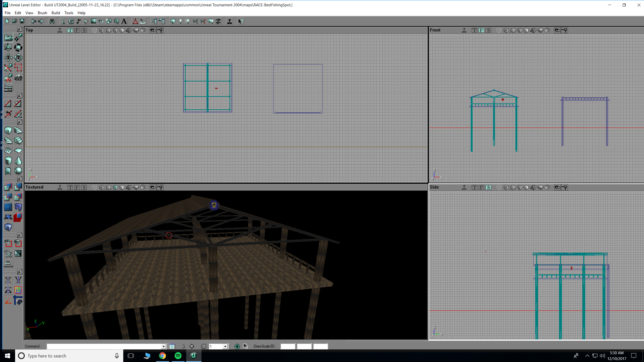644x362 pixels.
Task: Open the Brush menu
Action: (x=42, y=13)
